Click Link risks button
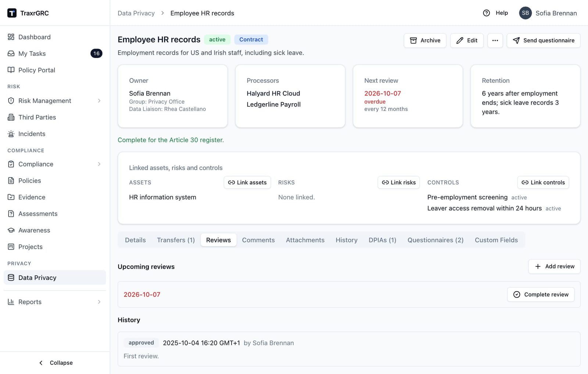Screen dimensions: 588x374 (399, 183)
